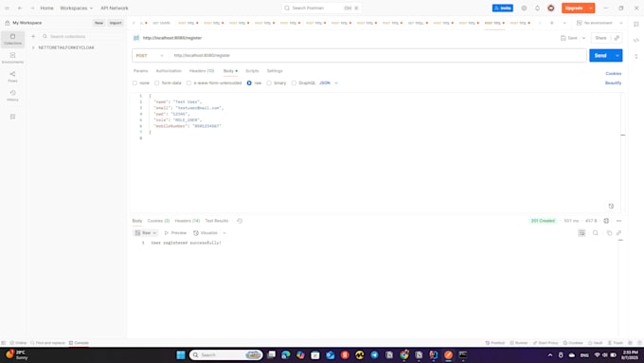Copy the request link icon beside Share
The image size is (644, 363).
pos(617,38)
